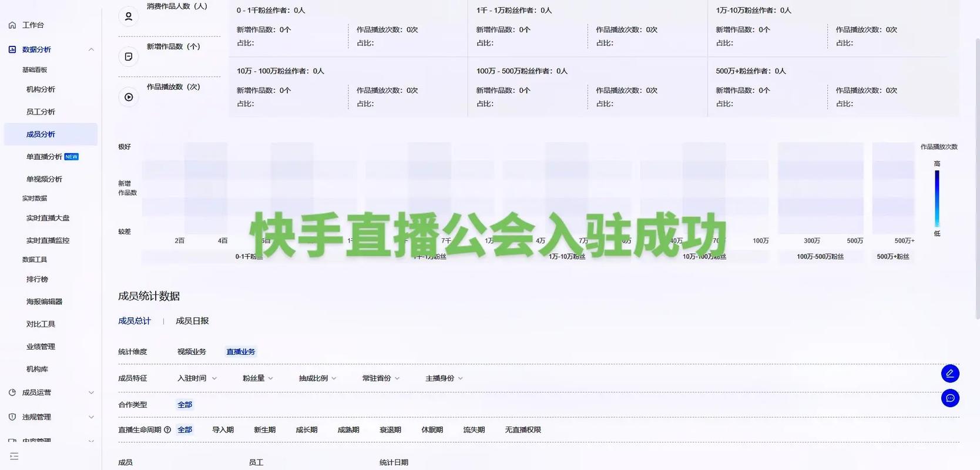The height and width of the screenshot is (470, 980).
Task: Select 直播业务 statistics dimension
Action: [241, 352]
